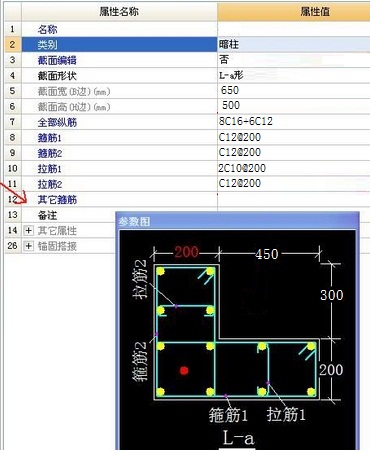Select the 截面形状 property name
Image resolution: width=370 pixels, height=453 pixels.
57,76
